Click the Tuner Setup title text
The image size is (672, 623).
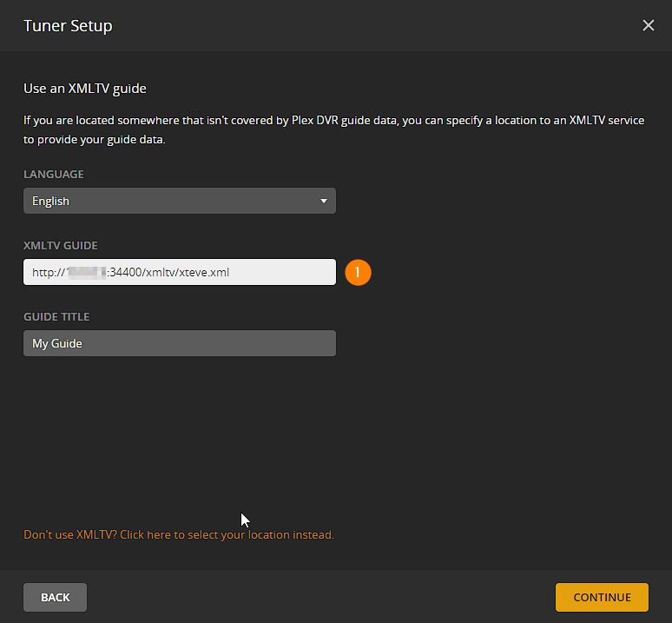coord(68,26)
